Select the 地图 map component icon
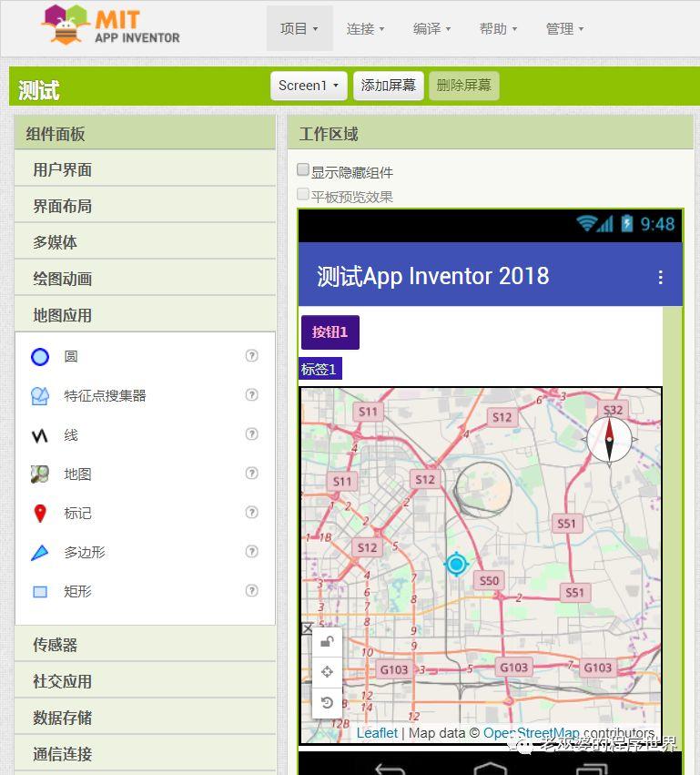This screenshot has height=775, width=700. (x=40, y=474)
